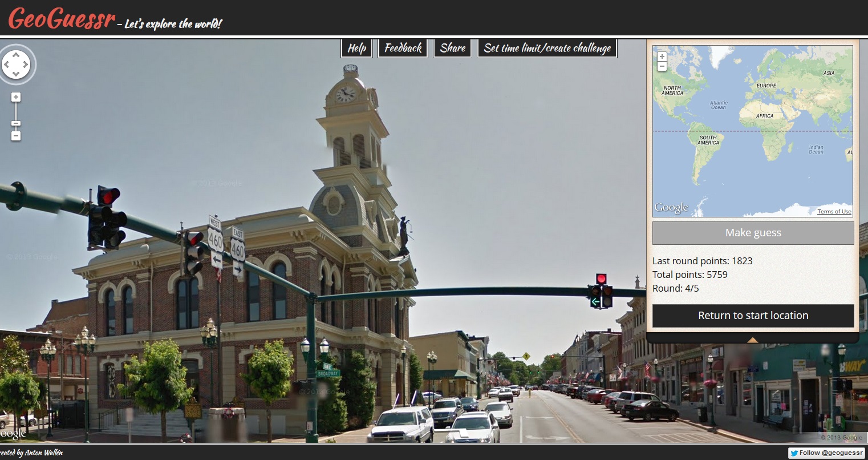Click Set time limit/create challenge
868x460 pixels.
[x=547, y=49]
